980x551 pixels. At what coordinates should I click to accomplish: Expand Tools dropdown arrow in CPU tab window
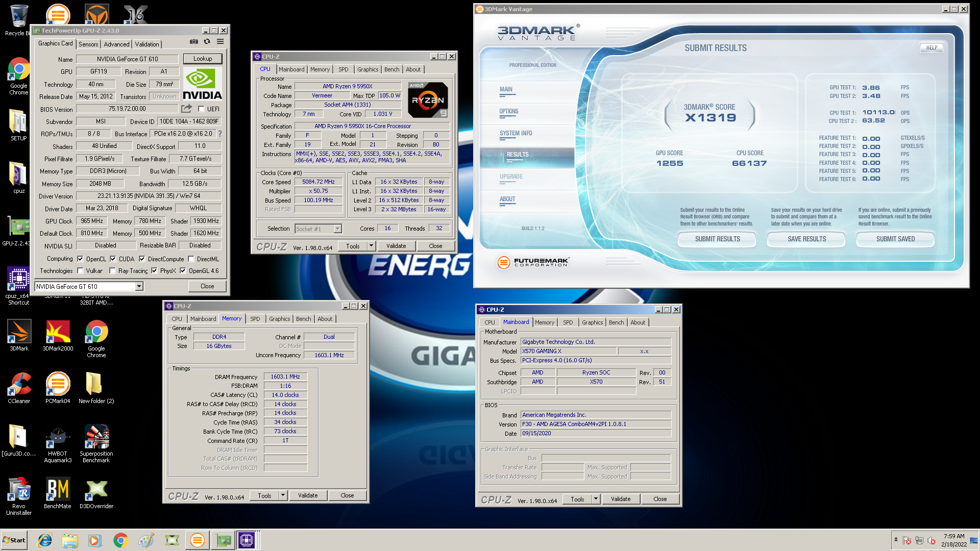(x=371, y=246)
